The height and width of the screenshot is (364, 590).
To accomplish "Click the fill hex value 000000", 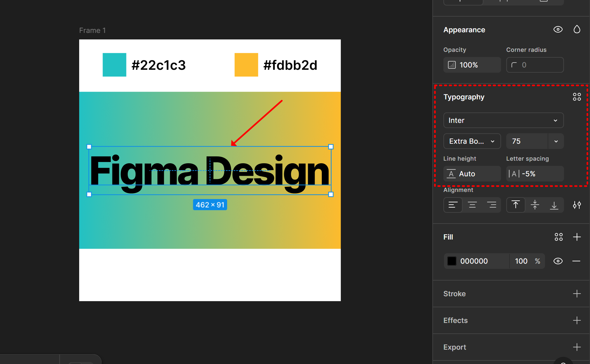I will (x=474, y=261).
